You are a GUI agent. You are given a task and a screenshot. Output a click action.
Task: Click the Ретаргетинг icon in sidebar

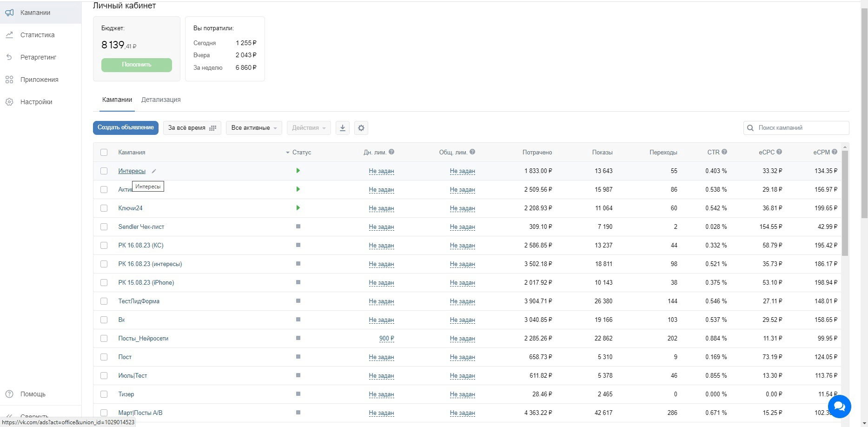point(9,57)
